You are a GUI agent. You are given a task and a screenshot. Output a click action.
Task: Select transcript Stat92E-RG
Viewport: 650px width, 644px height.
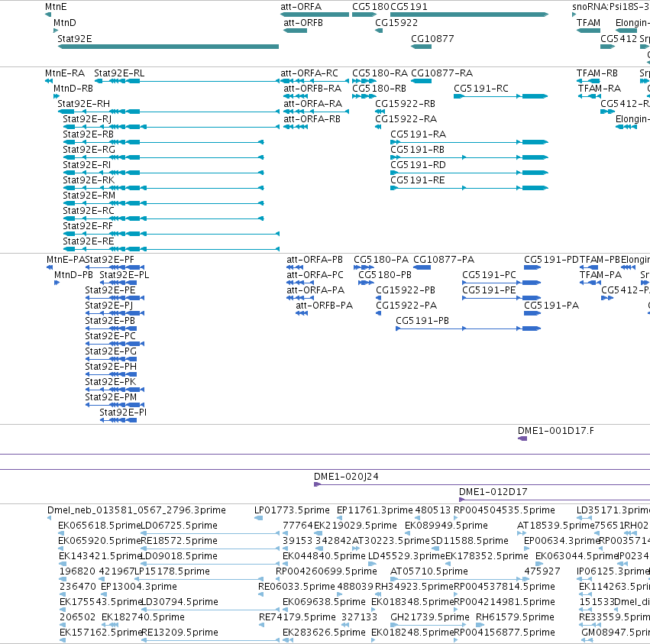(x=163, y=157)
